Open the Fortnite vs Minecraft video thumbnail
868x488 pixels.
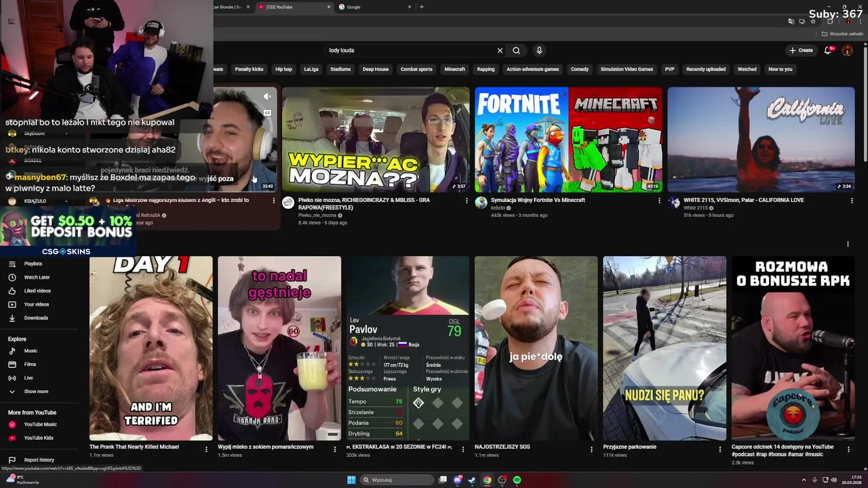coord(568,140)
